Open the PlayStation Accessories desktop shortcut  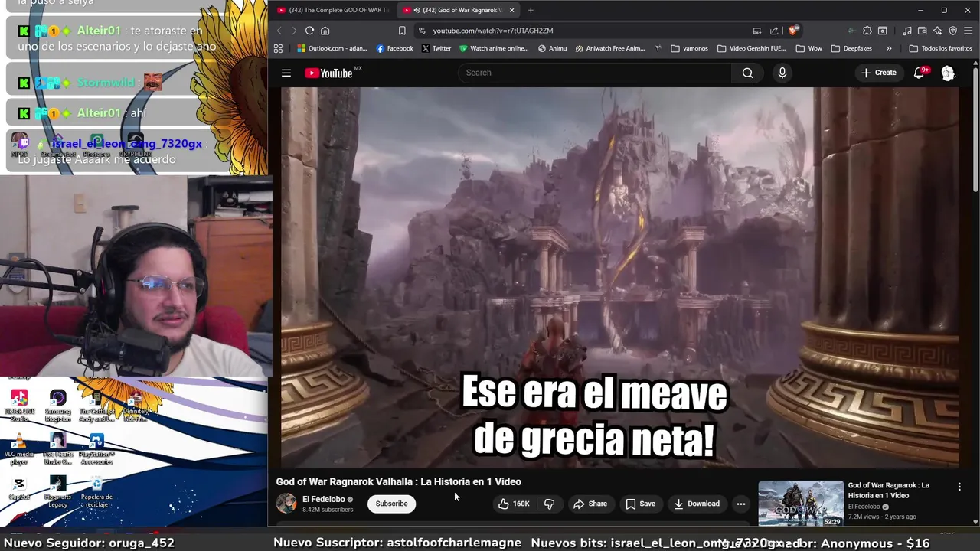point(96,449)
